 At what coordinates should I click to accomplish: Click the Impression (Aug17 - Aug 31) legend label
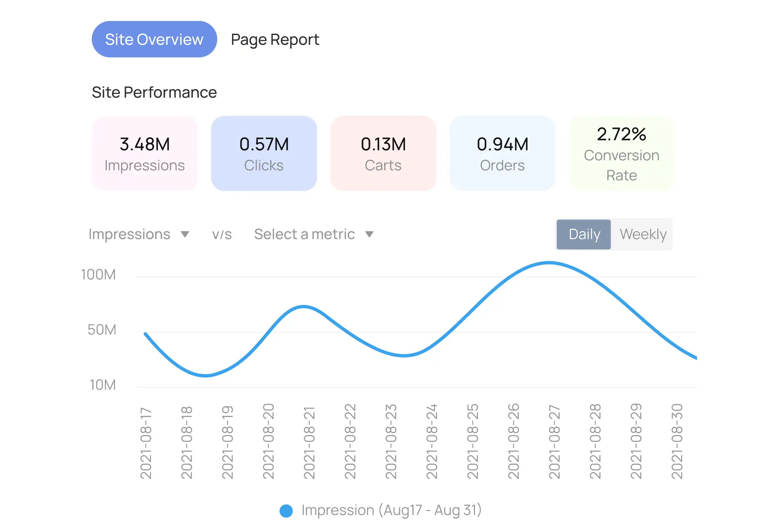391,510
